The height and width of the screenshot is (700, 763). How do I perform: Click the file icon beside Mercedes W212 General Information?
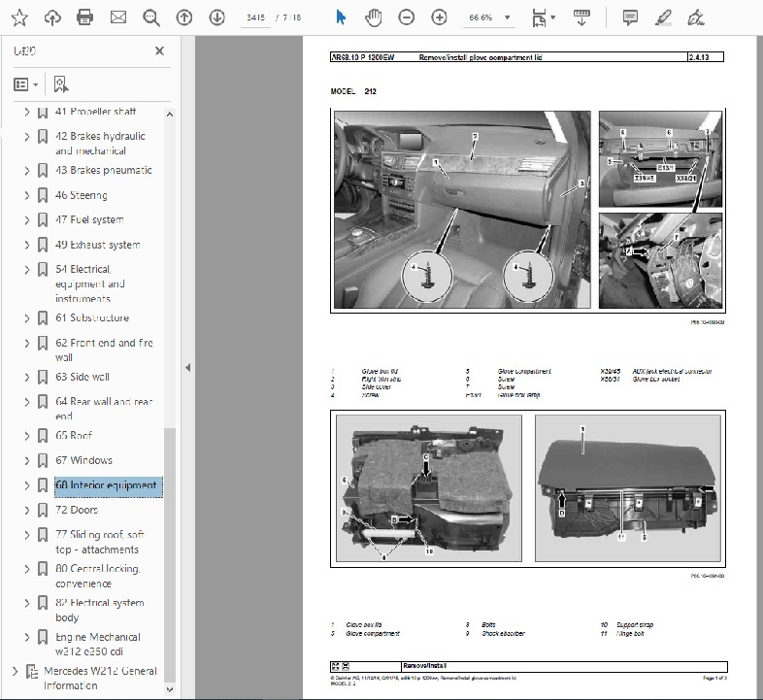tap(32, 672)
